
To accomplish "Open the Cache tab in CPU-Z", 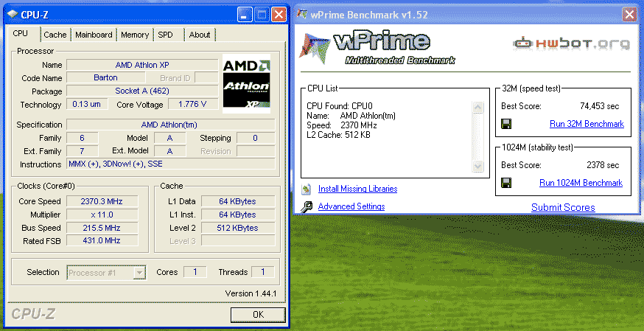I will pyautogui.click(x=55, y=35).
